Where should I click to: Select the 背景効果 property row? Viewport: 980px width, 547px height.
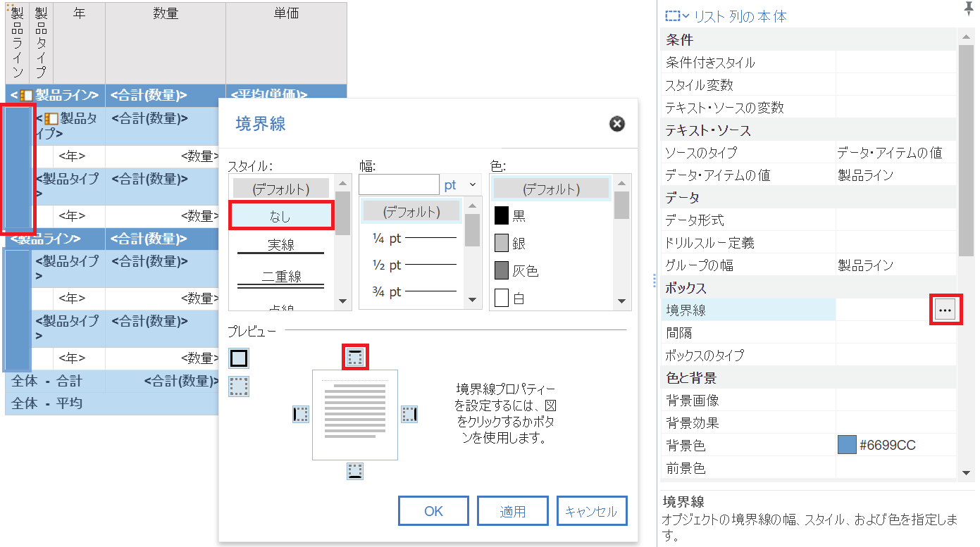809,423
